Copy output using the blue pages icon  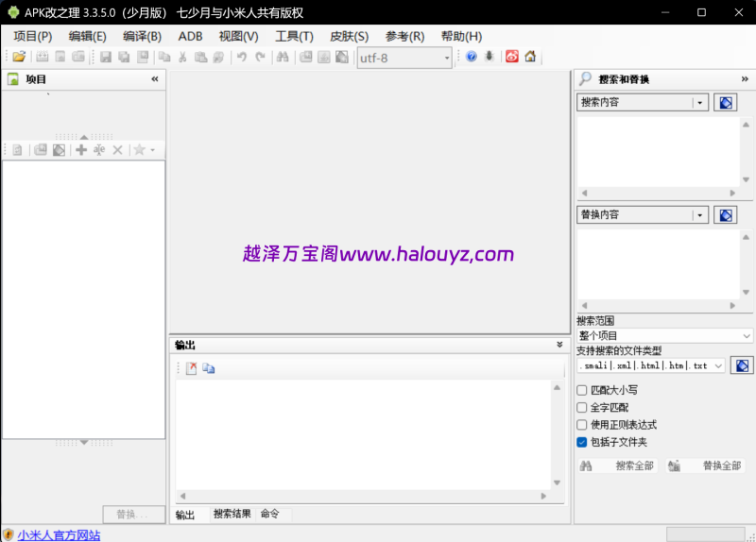(209, 368)
